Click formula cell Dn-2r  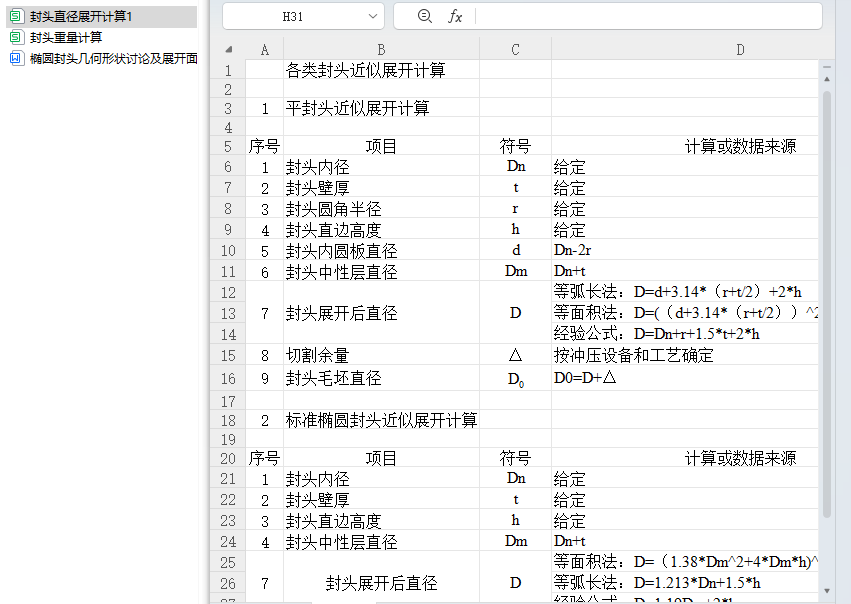point(685,251)
